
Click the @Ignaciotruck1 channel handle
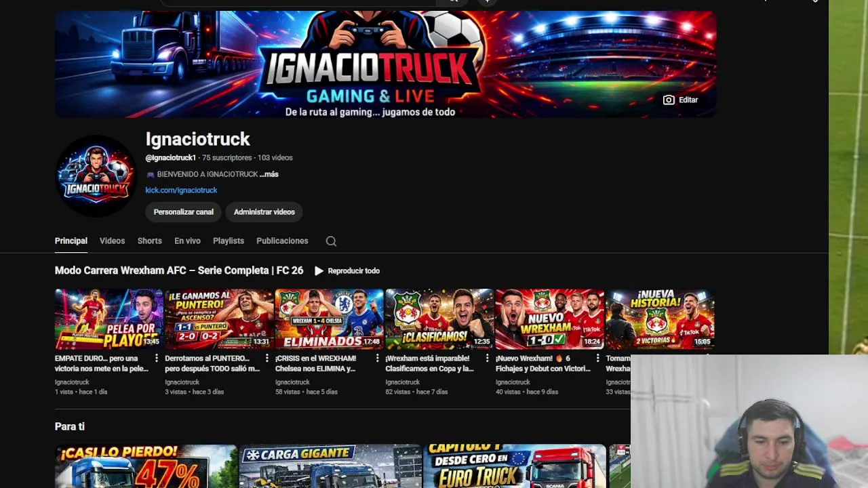pos(171,158)
